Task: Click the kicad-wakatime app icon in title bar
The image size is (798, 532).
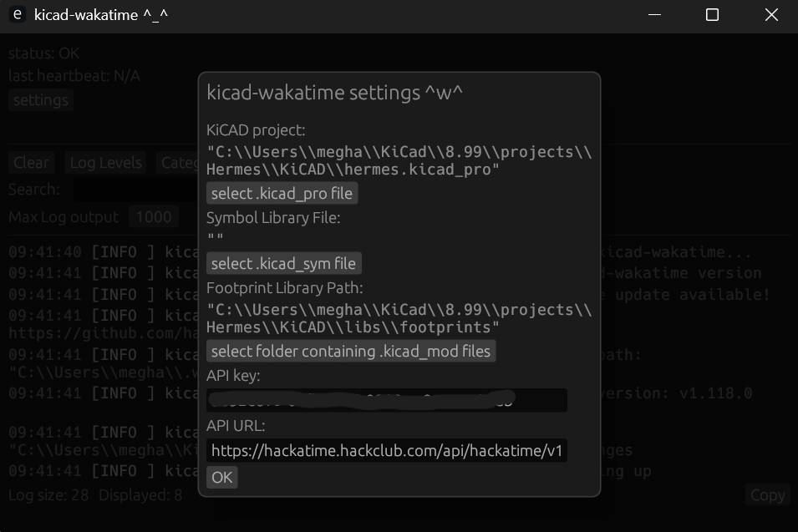Action: pos(16,15)
